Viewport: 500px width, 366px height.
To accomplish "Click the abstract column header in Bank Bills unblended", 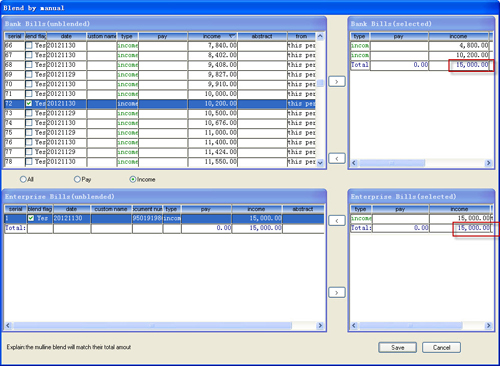I will pyautogui.click(x=262, y=36).
